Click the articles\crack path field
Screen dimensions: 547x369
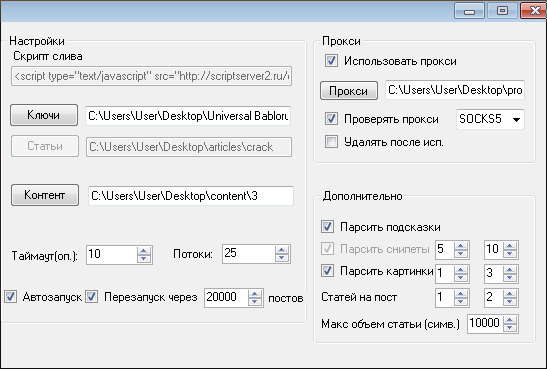[x=189, y=147]
